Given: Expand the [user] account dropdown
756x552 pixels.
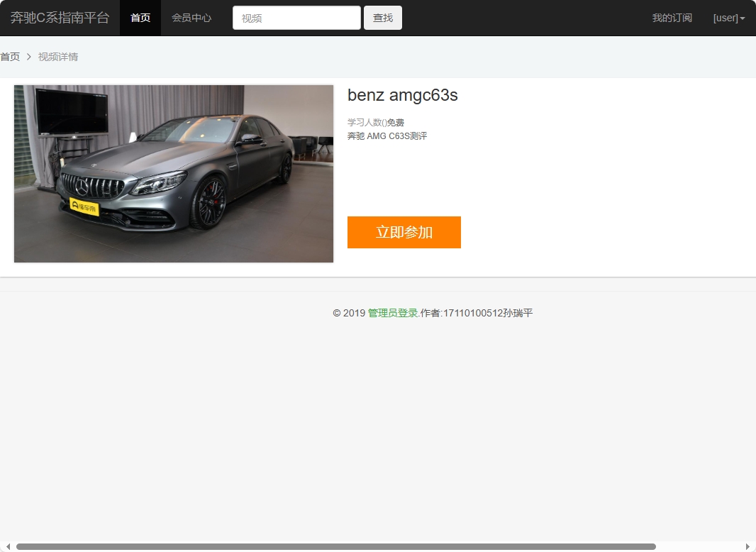Looking at the screenshot, I should (729, 18).
